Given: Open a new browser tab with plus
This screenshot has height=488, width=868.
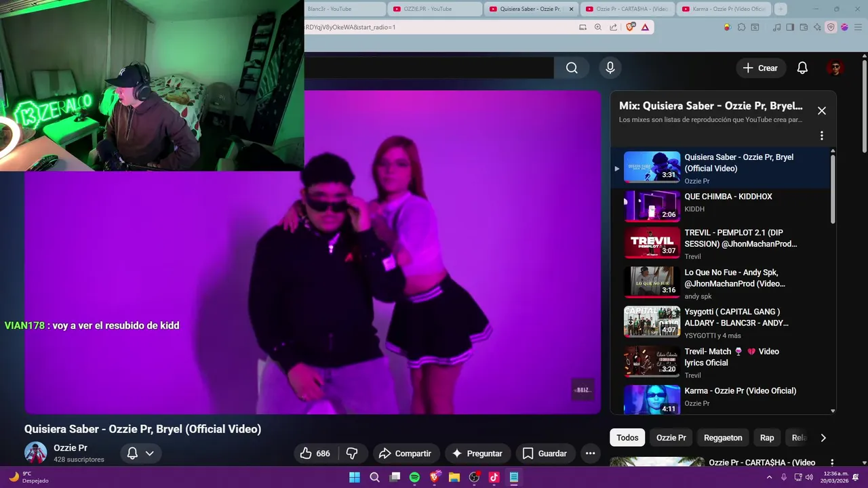Looking at the screenshot, I should (781, 9).
